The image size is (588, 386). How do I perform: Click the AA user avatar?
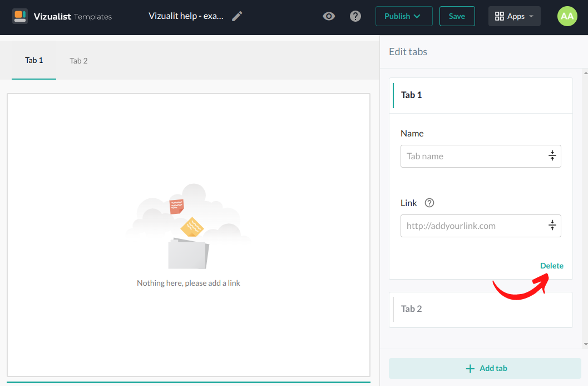(567, 16)
